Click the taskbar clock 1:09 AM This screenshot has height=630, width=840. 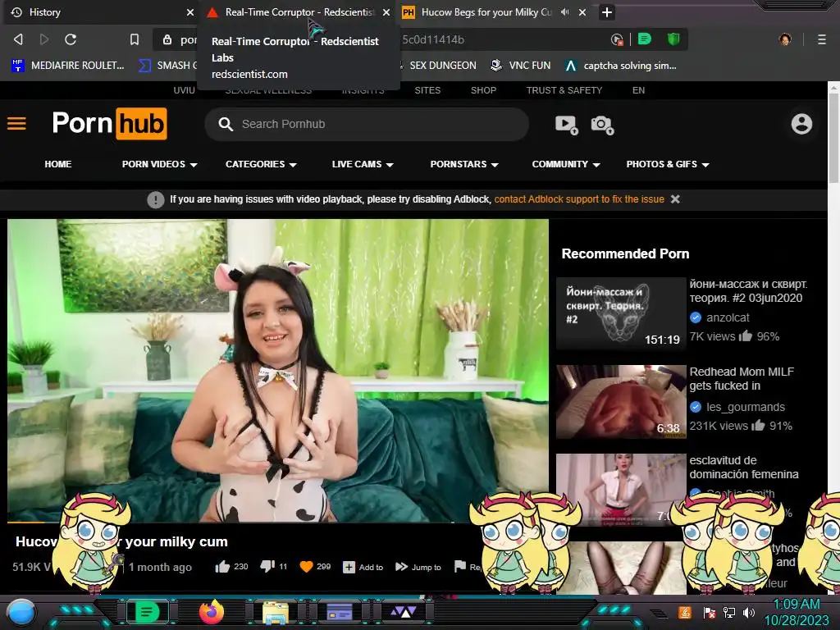797,605
